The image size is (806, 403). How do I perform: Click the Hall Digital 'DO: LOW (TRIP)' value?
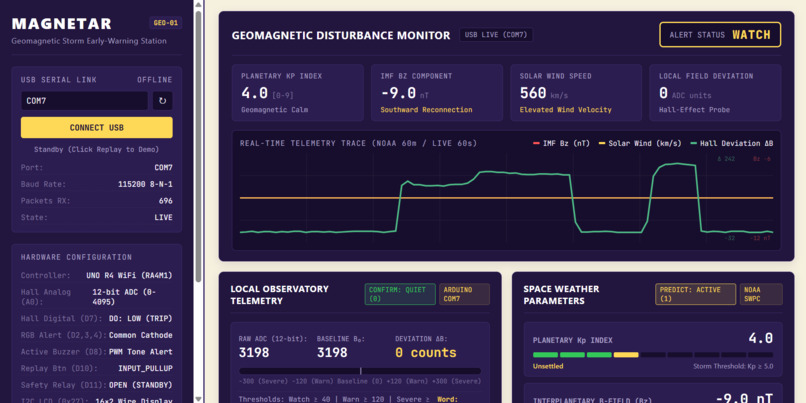[141, 319]
